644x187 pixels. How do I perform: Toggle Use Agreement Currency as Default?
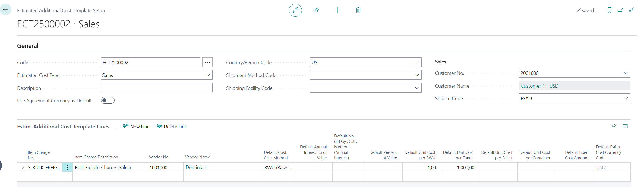[108, 100]
